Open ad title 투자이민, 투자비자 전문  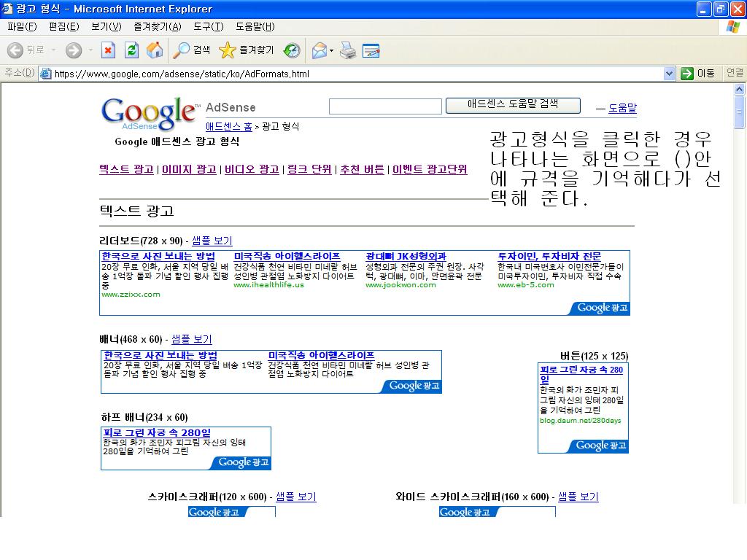[549, 256]
